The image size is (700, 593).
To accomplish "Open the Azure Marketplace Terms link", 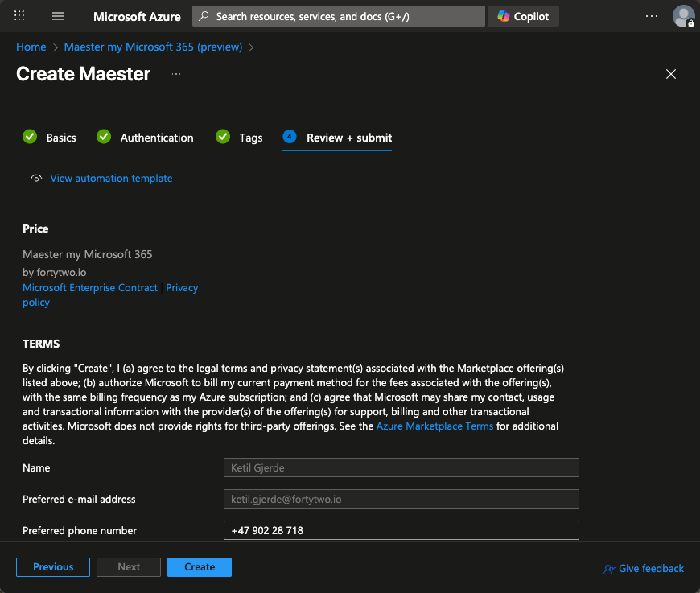I will (434, 426).
